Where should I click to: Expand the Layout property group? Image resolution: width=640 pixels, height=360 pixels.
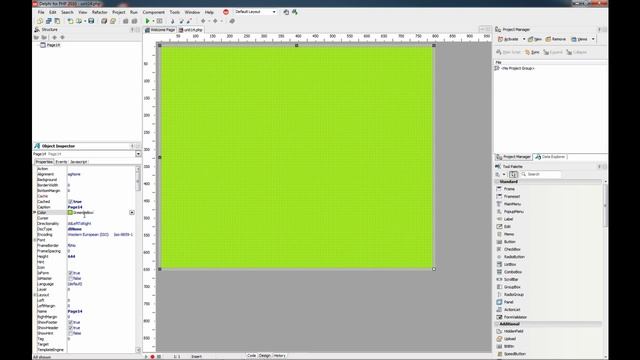click(x=35, y=295)
